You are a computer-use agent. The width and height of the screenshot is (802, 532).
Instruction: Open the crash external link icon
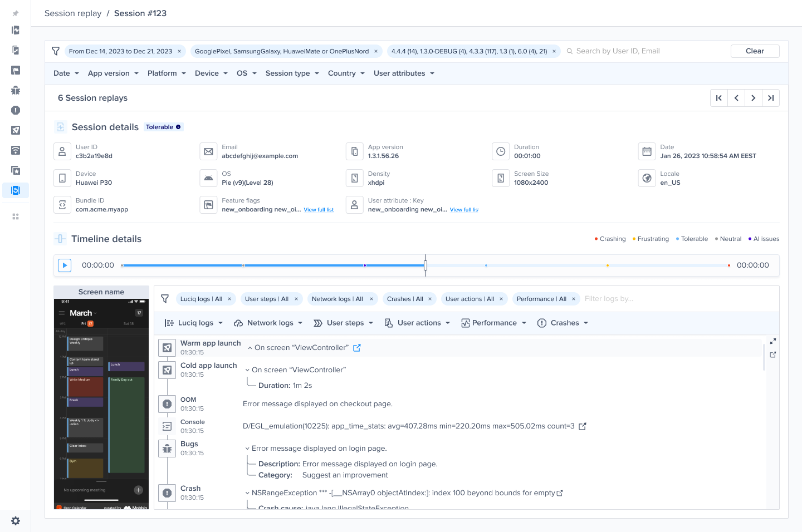click(x=560, y=493)
